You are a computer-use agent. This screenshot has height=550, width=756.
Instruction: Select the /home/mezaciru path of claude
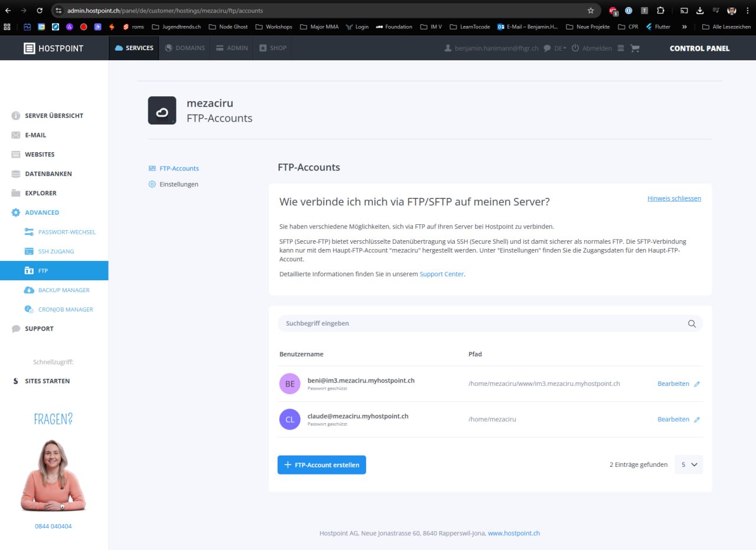tap(492, 419)
